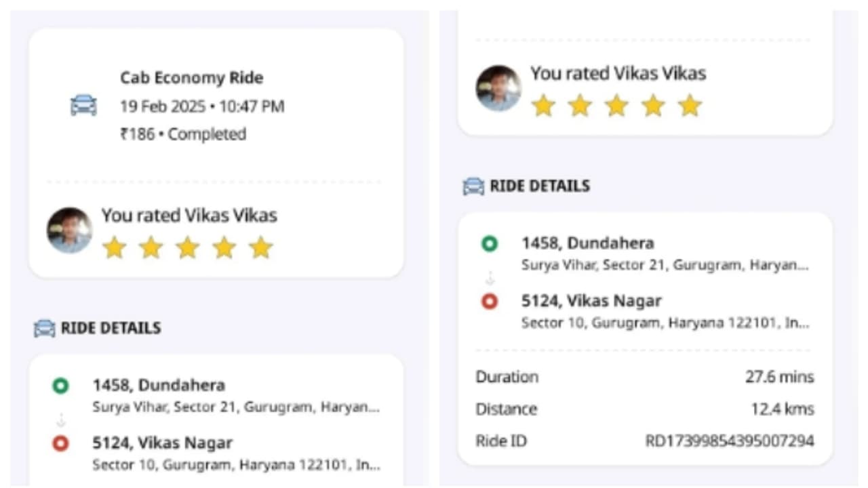Click the cab icon next to right RIDE DETAILS header
This screenshot has width=868, height=488.
pos(475,186)
